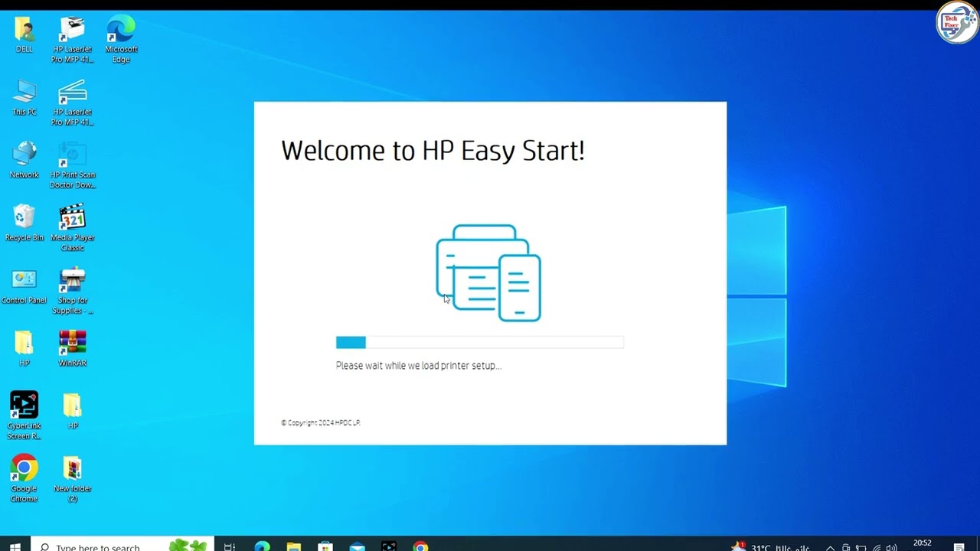Open Task View on the taskbar

[x=230, y=546]
